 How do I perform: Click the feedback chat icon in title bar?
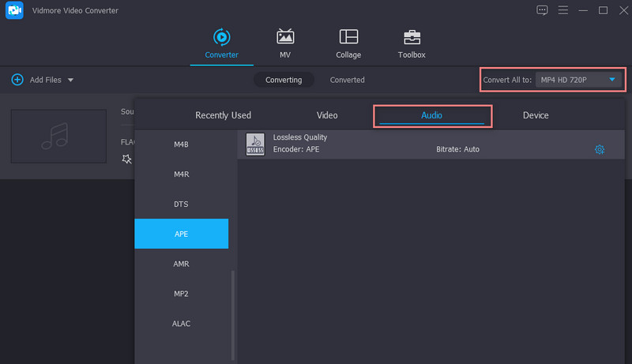pos(542,10)
